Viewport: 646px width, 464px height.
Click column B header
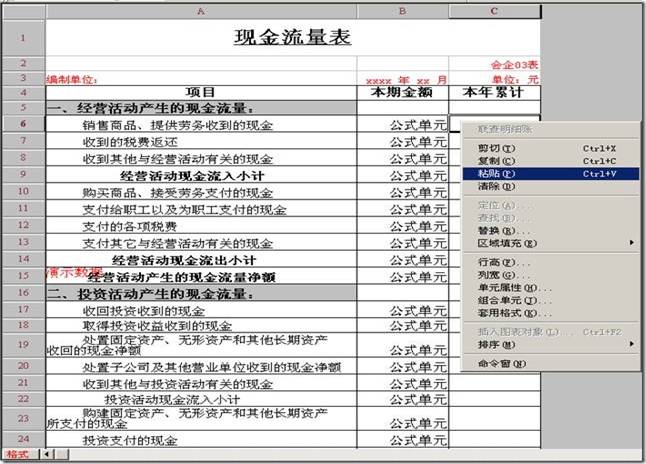tap(401, 11)
